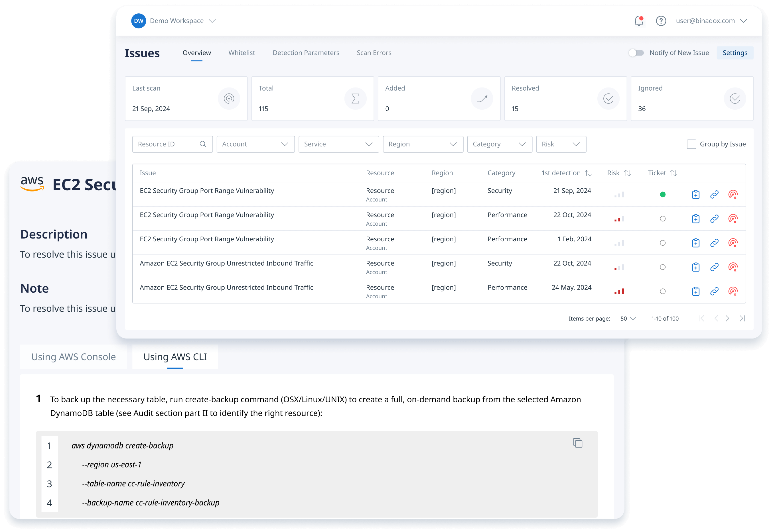Click the help question mark icon
773x532 pixels.
[x=661, y=21]
